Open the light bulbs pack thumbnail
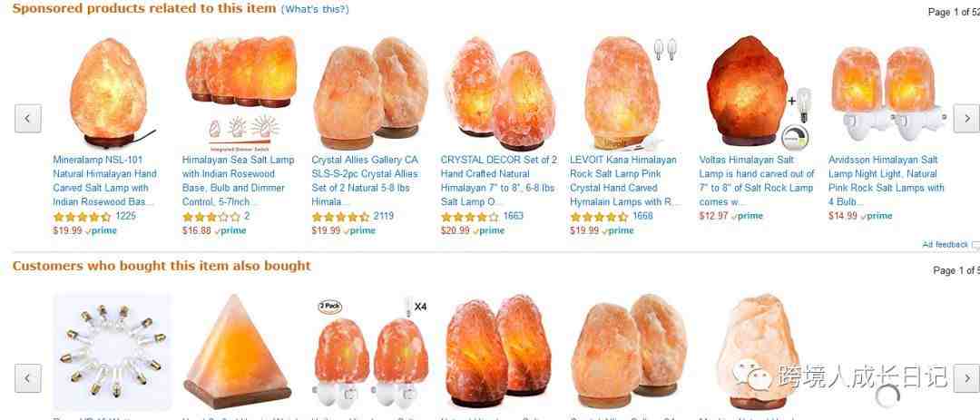The width and height of the screenshot is (980, 420). click(x=113, y=352)
